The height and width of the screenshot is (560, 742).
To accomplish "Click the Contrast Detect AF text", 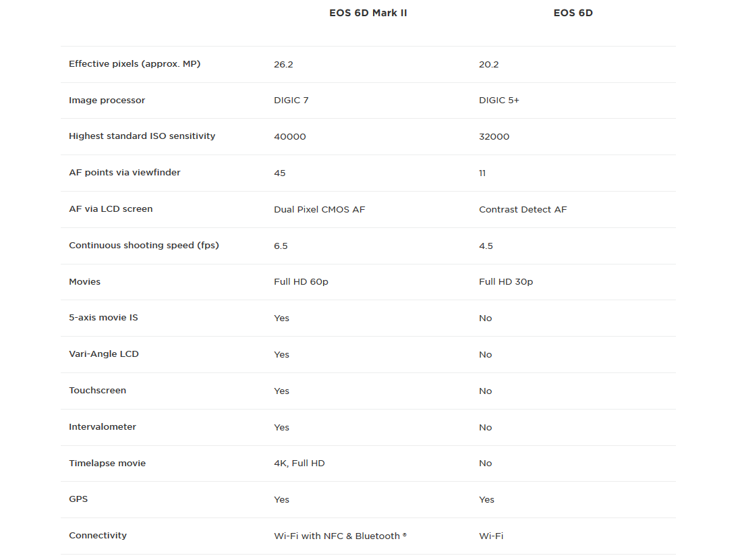I will click(523, 210).
